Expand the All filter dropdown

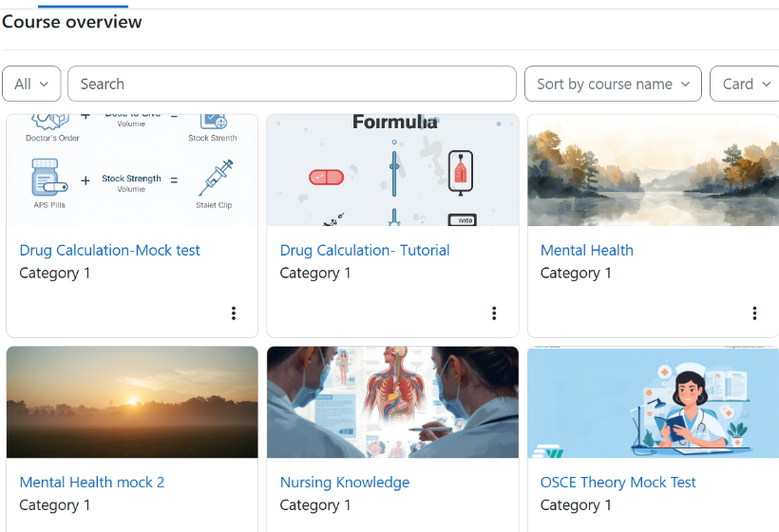tap(31, 84)
